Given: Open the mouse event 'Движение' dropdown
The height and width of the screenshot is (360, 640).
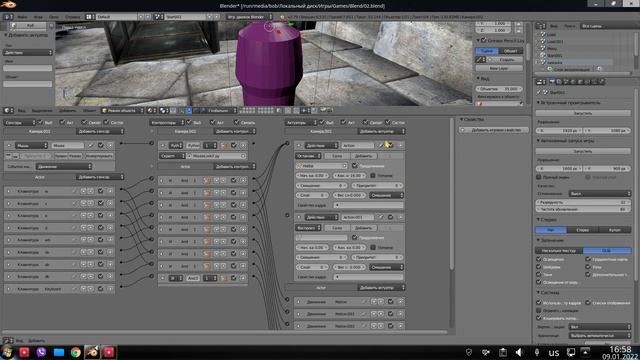Looking at the screenshot, I should (64, 167).
